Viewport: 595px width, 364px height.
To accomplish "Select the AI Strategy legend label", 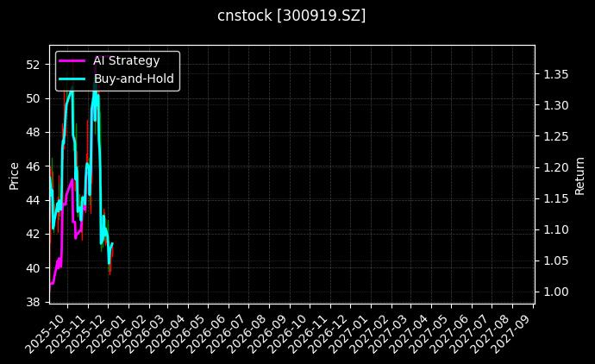I will (127, 60).
